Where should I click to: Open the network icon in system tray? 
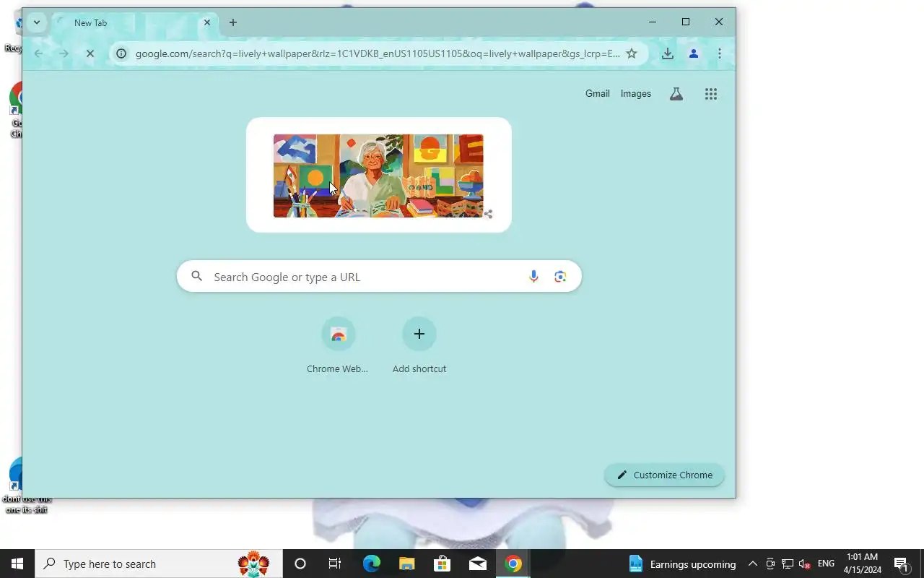788,564
